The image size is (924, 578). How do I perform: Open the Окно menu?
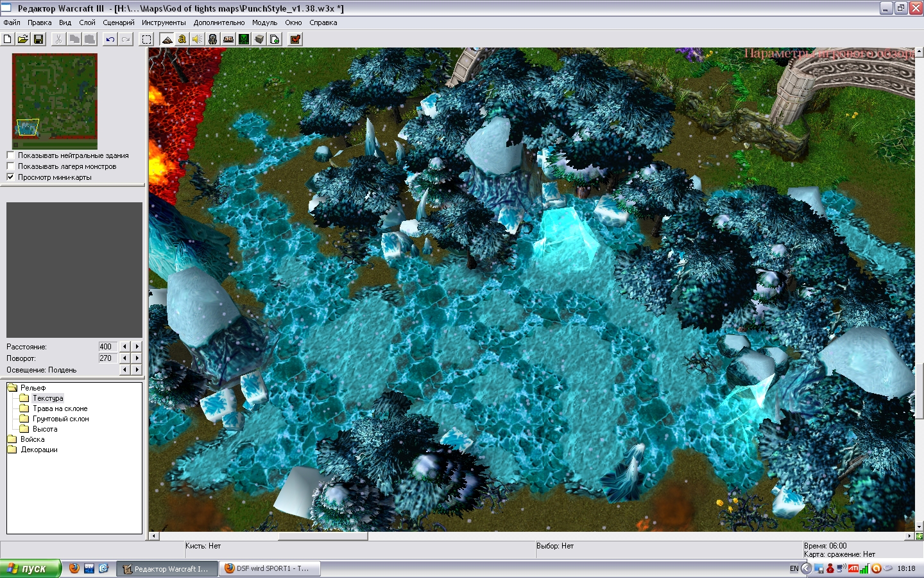[293, 22]
